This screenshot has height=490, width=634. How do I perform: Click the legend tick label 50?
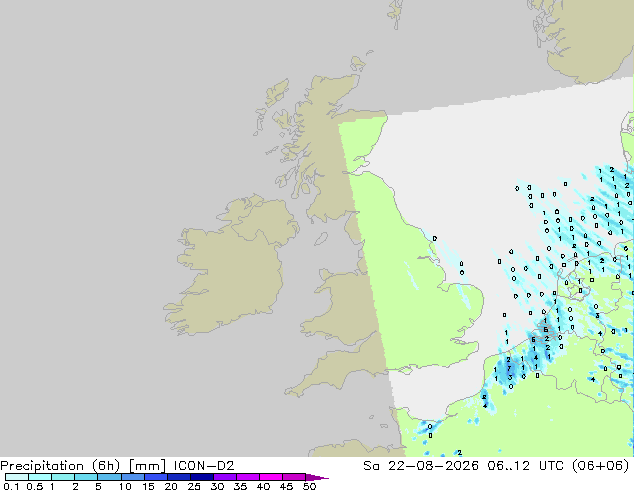(309, 486)
